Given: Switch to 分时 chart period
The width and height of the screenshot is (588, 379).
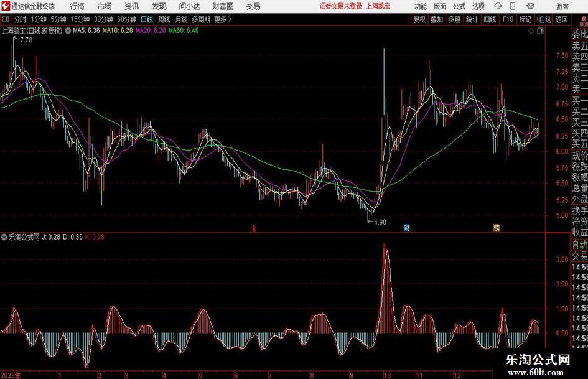Looking at the screenshot, I should 20,19.
